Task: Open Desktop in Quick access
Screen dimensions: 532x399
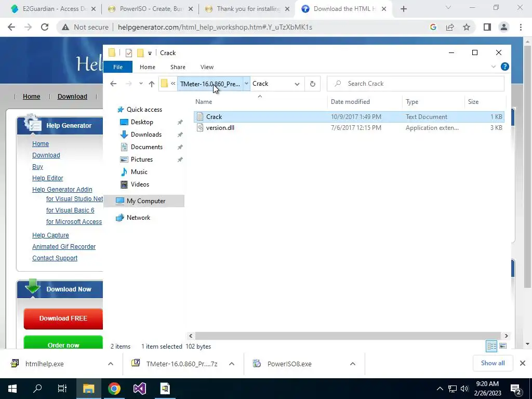Action: pos(142,122)
